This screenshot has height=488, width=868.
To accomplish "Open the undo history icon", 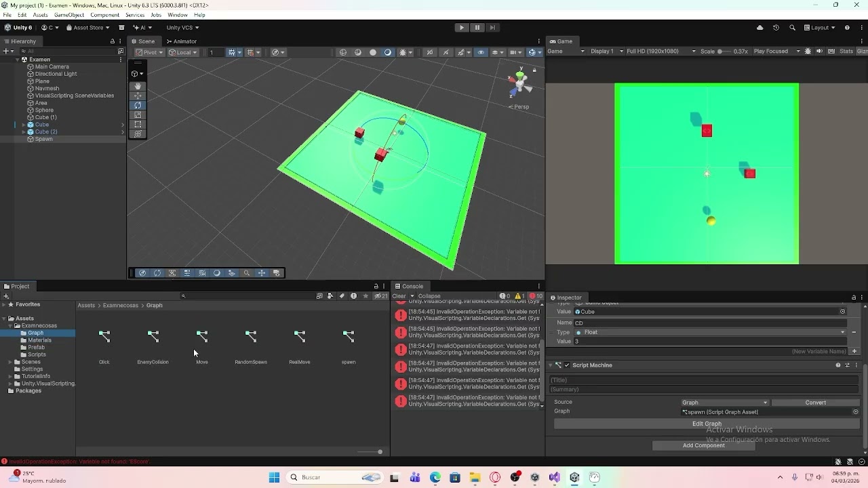I will (x=776, y=28).
